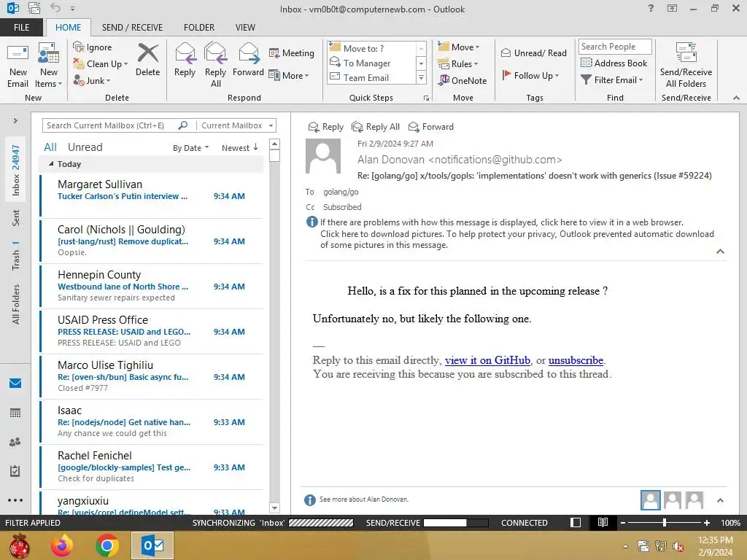Viewport: 747px width, 560px height.
Task: Open the USAID Press Office email
Action: (152, 331)
